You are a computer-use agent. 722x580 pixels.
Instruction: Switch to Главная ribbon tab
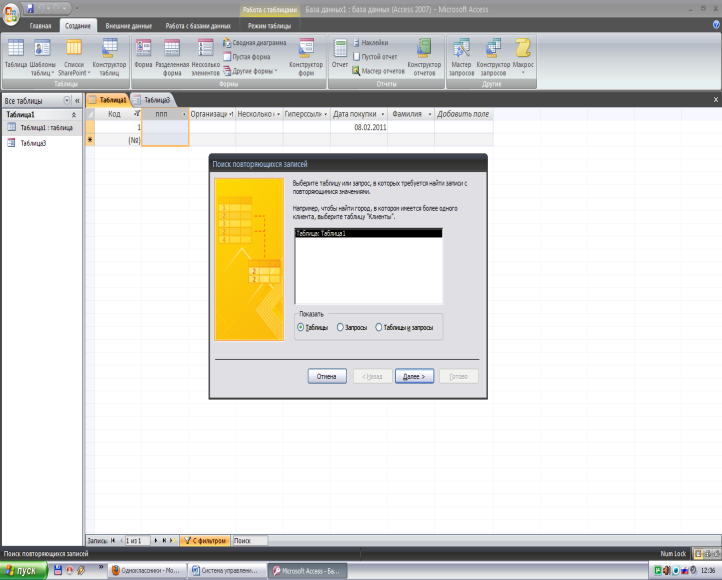click(41, 26)
